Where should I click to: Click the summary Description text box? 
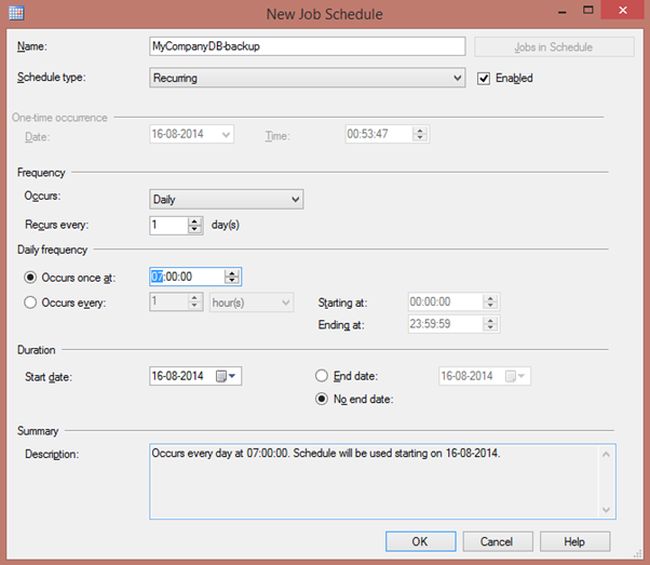coord(383,481)
